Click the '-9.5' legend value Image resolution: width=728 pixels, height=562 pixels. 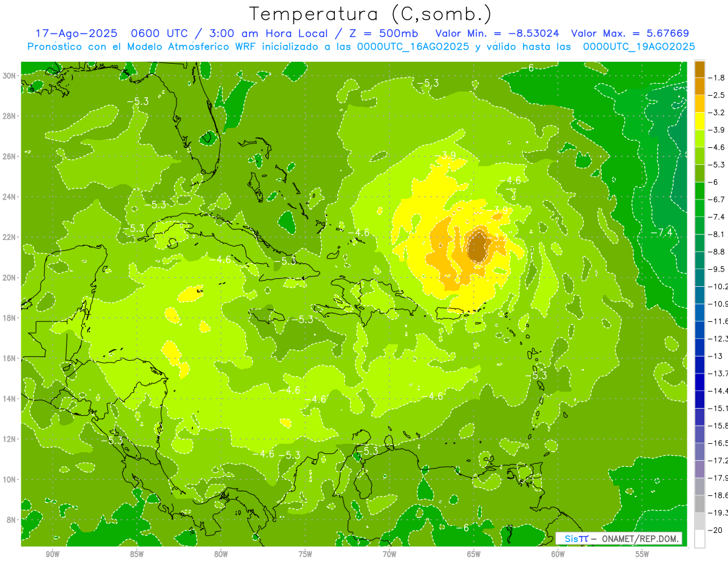(x=717, y=269)
